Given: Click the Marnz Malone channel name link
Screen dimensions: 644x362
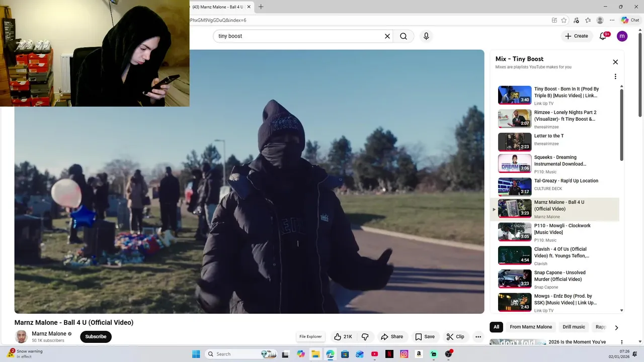Looking at the screenshot, I should coord(49,334).
